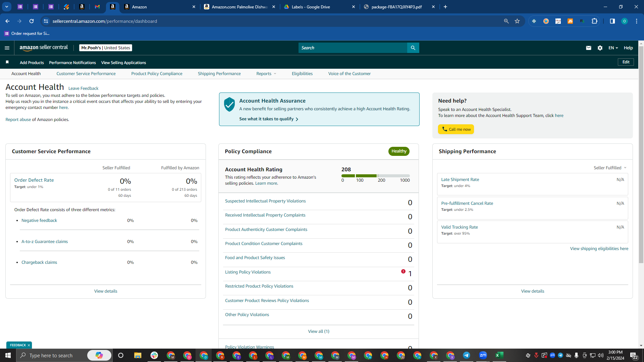The width and height of the screenshot is (644, 362).
Task: Open the EN language dropdown
Action: (613, 48)
